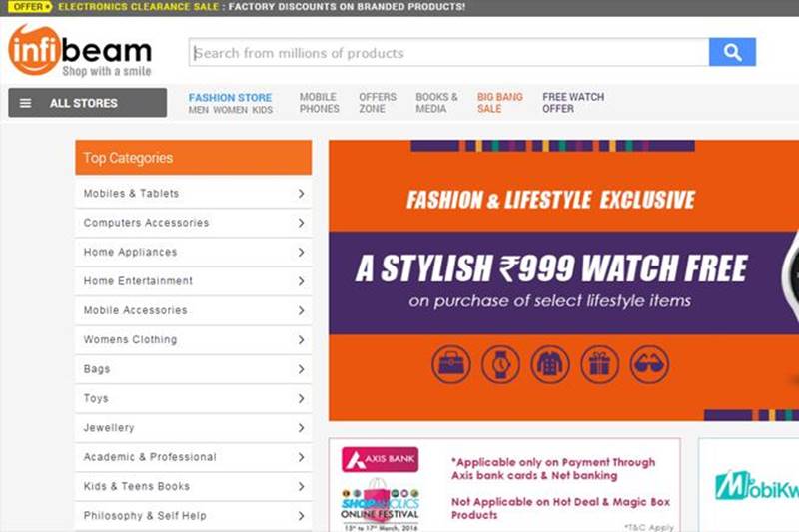This screenshot has width=799, height=532.
Task: Open the Fashion Store menu
Action: coord(230,98)
